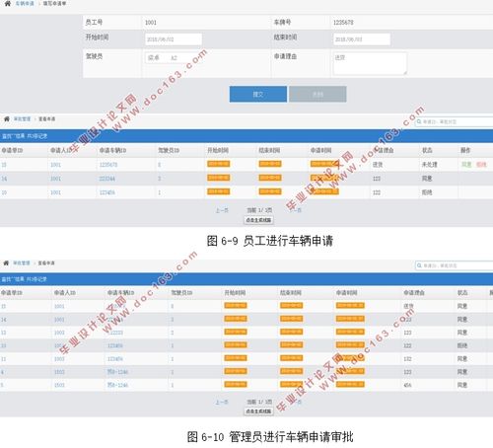Click the magnifier icon in the seven-row list's search box
Screen dimensions: 493x448
(x=419, y=265)
